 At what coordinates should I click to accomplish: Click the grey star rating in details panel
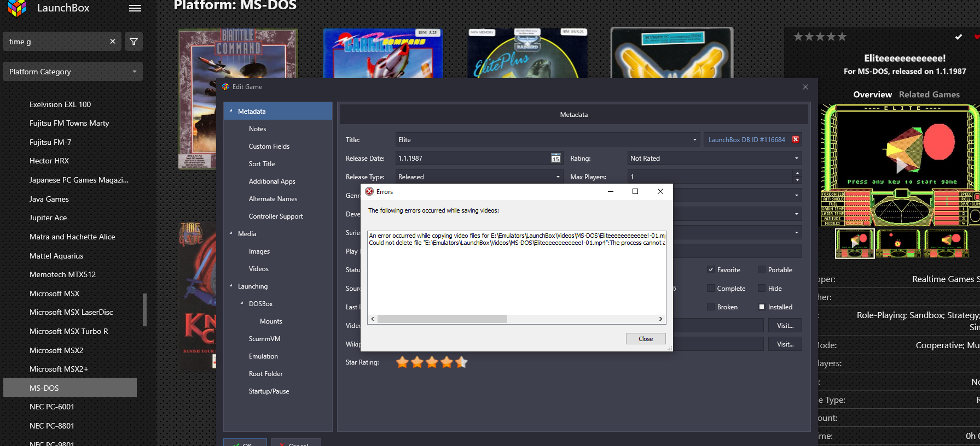click(x=820, y=37)
